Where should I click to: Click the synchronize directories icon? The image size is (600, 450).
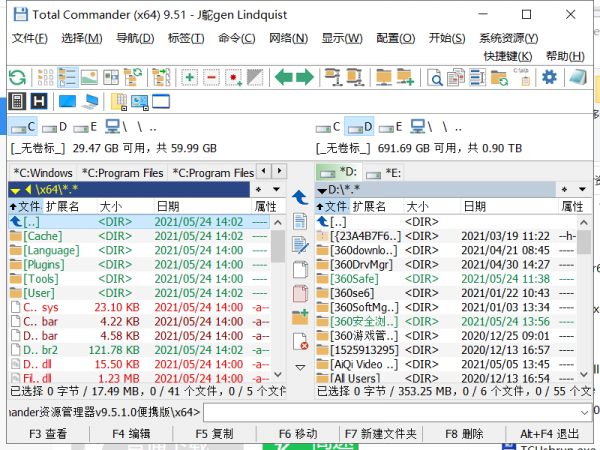(x=499, y=77)
